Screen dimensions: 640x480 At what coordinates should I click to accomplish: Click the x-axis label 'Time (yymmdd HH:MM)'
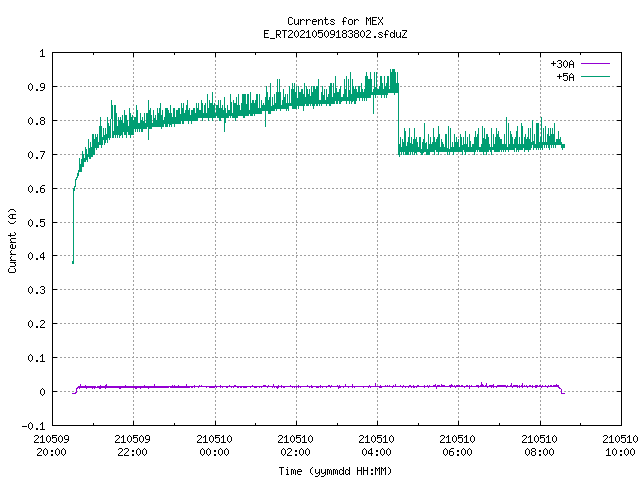point(335,471)
